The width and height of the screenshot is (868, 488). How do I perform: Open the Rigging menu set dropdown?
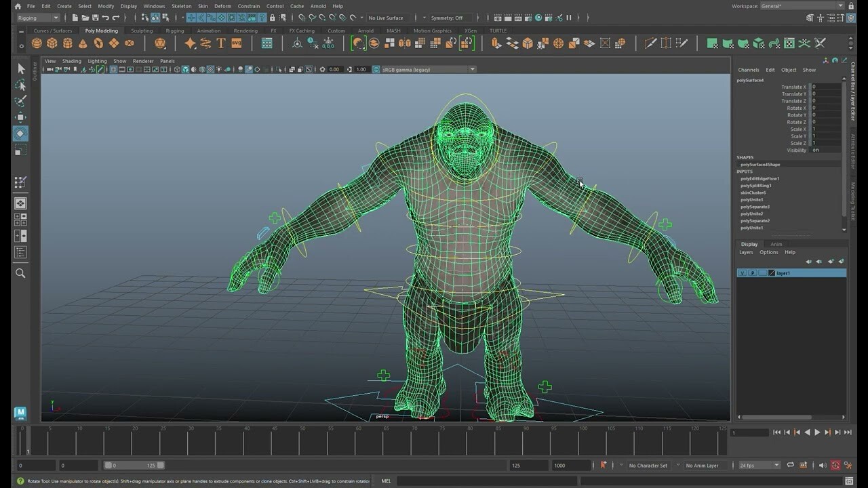(x=37, y=18)
